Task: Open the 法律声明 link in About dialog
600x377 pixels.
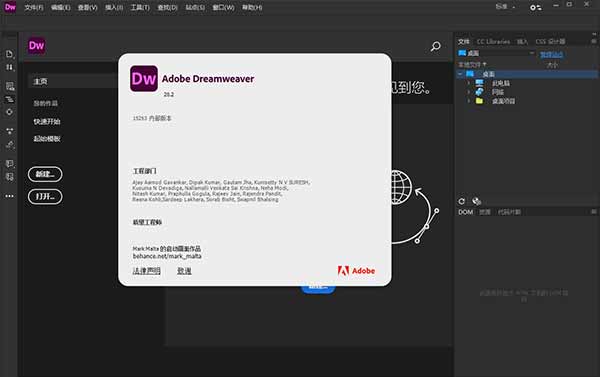Action: pos(147,271)
